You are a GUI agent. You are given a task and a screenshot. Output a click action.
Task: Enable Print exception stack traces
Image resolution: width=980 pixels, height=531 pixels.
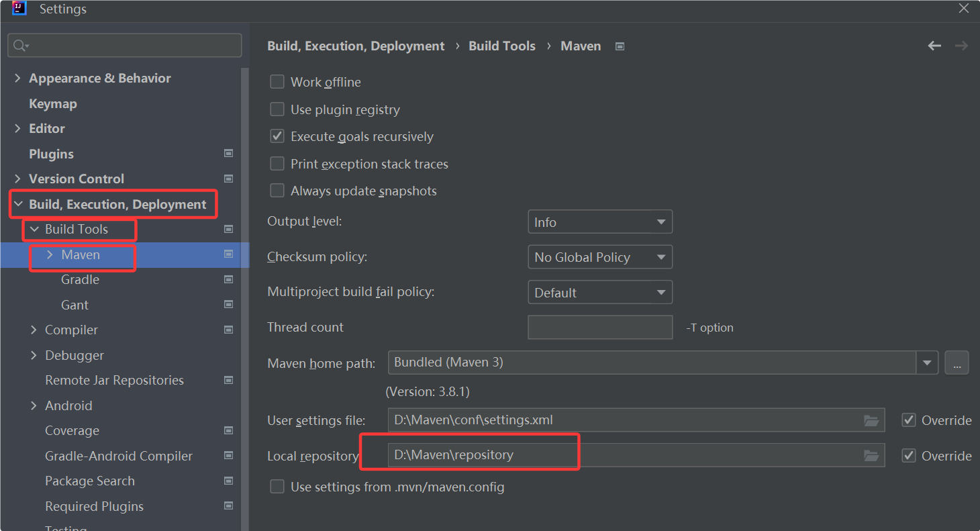(277, 164)
